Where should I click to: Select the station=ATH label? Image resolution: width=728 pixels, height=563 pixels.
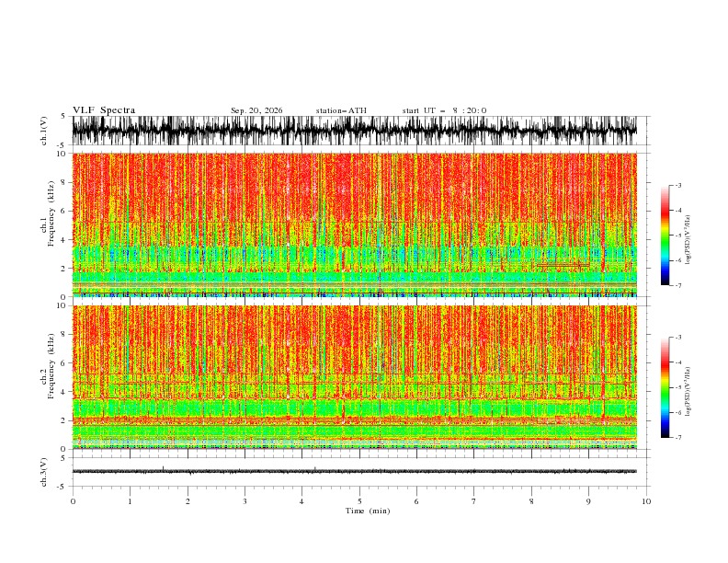point(341,110)
